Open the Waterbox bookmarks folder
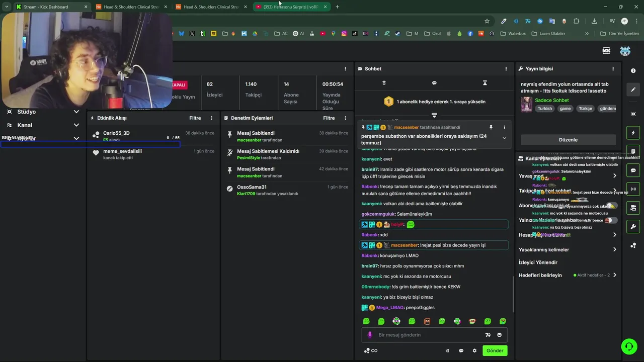Image resolution: width=644 pixels, height=362 pixels. (x=513, y=34)
